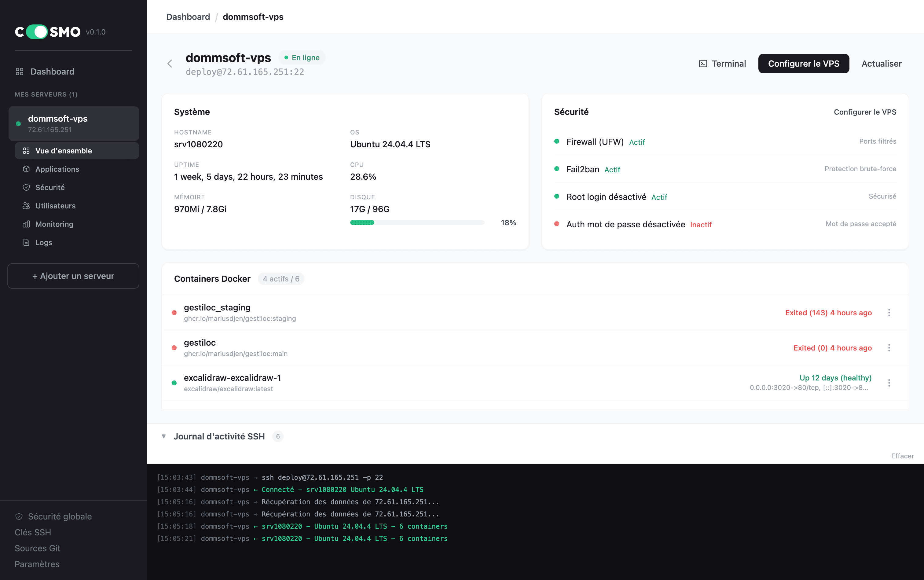Click the deploy@72.61.165.251:22 address

245,72
